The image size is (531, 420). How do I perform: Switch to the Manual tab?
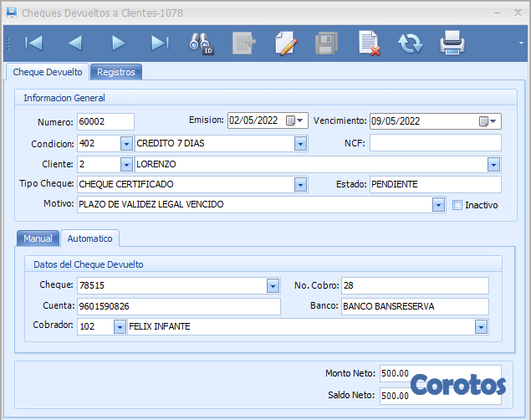tap(38, 238)
